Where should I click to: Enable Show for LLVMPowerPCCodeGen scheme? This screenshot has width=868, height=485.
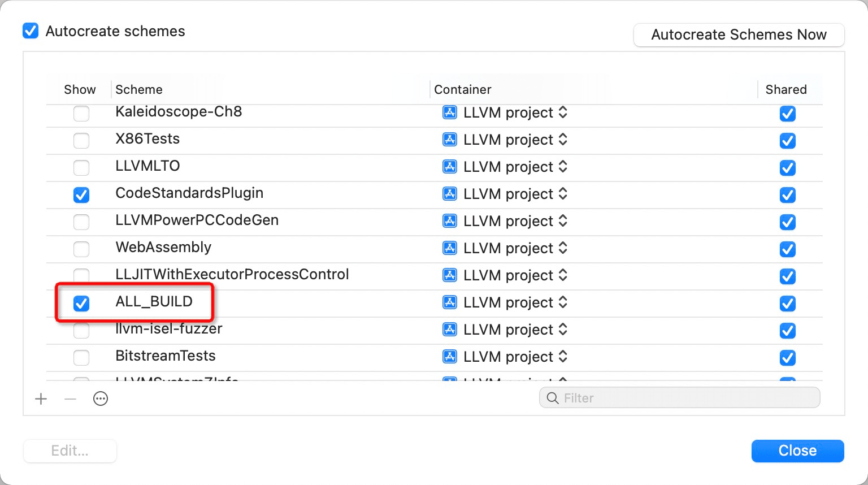[81, 222]
